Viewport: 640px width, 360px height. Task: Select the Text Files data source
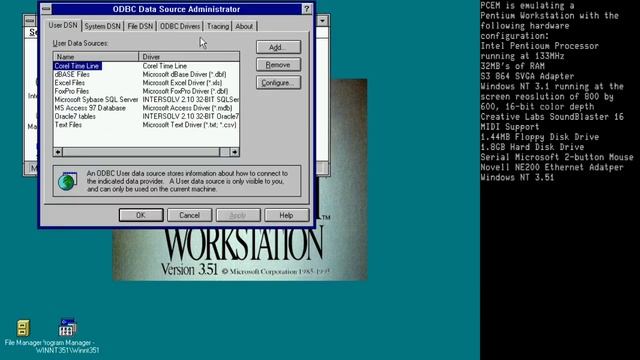(68, 125)
